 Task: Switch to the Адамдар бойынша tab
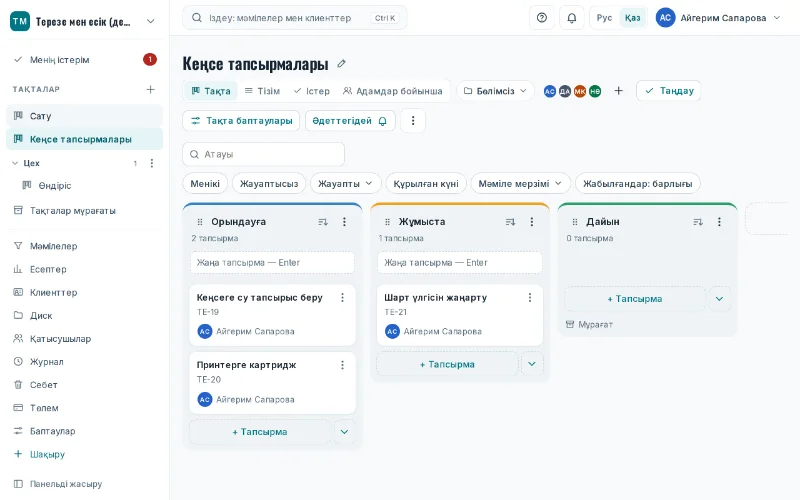(x=392, y=91)
